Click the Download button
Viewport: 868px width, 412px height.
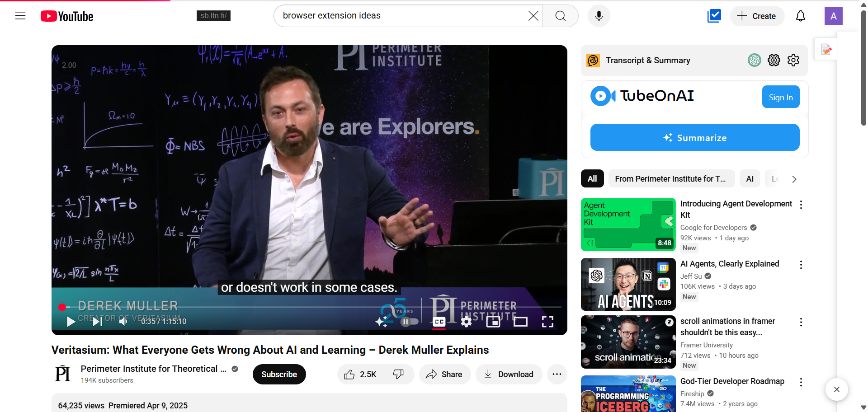(x=509, y=375)
